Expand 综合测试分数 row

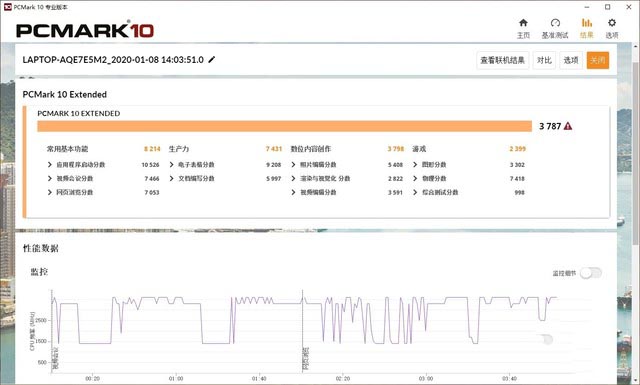(415, 192)
